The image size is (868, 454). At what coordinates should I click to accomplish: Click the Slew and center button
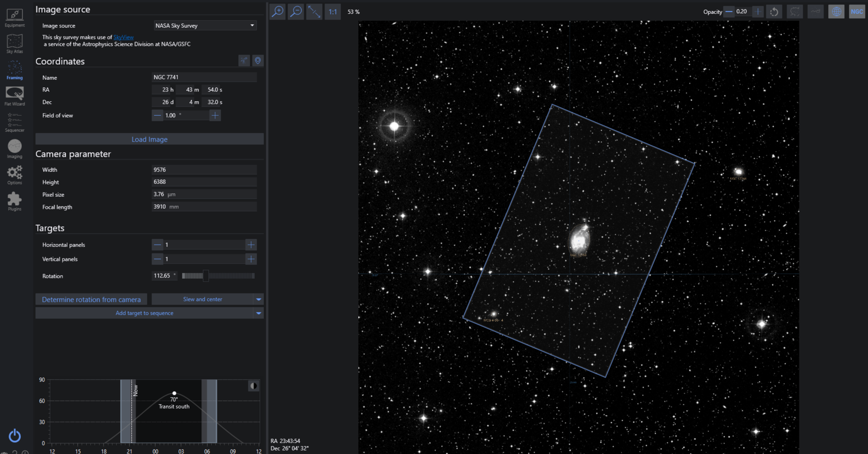tap(203, 299)
